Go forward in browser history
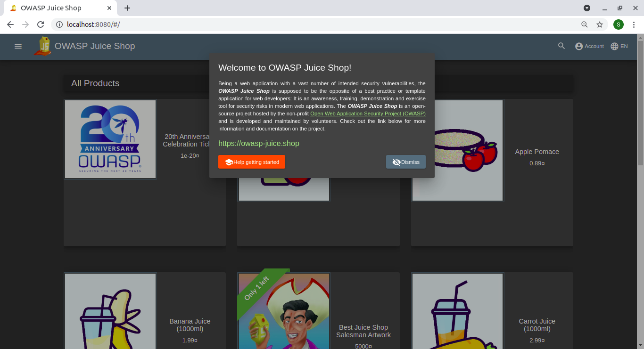644x349 pixels. tap(25, 24)
